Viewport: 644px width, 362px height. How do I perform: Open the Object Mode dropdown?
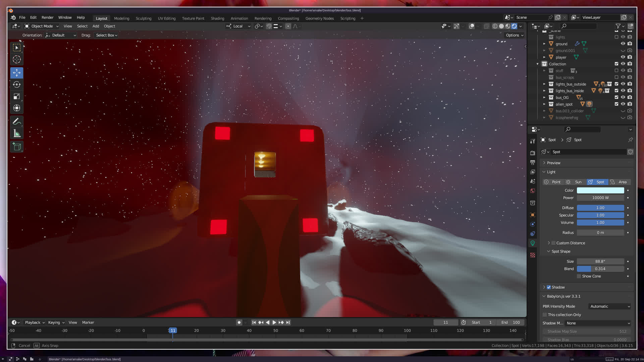[x=42, y=26]
